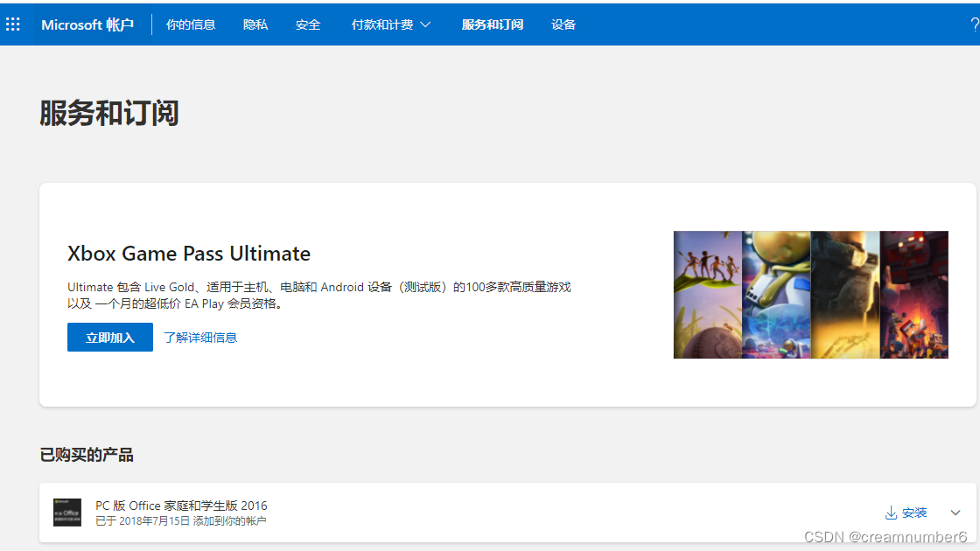Expand the 付款和计费 dropdown menu
Image resolution: width=980 pixels, height=551 pixels.
390,24
